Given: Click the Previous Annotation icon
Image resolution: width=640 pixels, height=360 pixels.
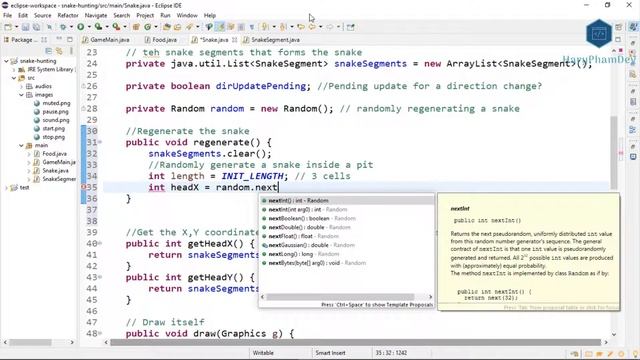Looking at the screenshot, I should click(283, 27).
